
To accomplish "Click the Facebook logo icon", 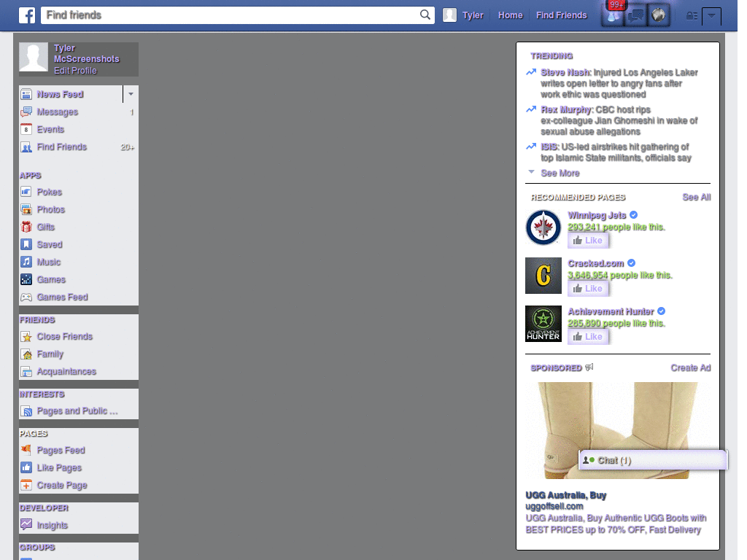I will pos(27,15).
